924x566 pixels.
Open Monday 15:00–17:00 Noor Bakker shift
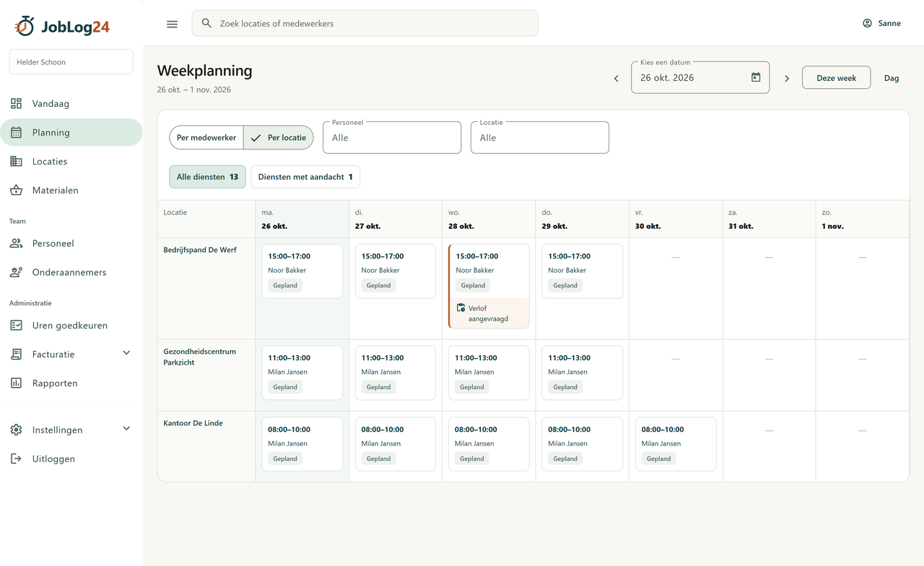(x=302, y=271)
